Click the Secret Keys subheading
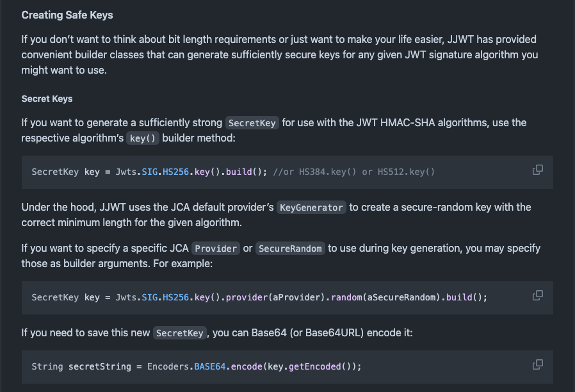This screenshot has width=575, height=392. tap(47, 99)
